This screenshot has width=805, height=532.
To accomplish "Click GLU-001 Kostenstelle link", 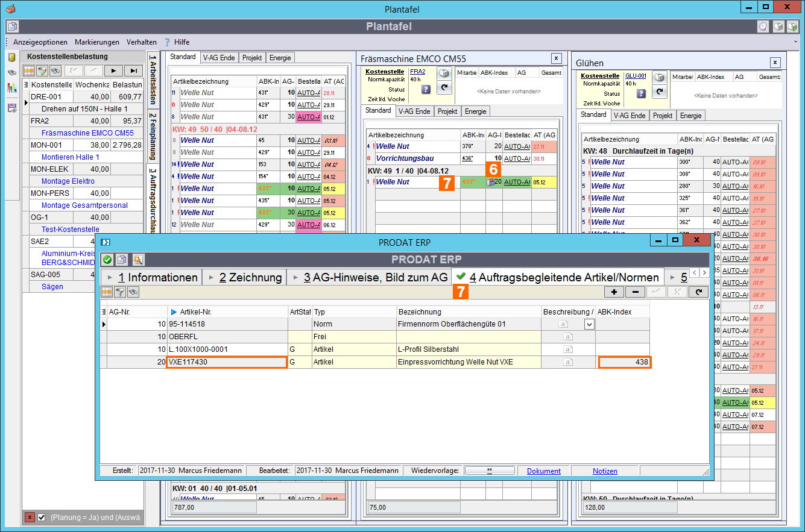I will (636, 76).
